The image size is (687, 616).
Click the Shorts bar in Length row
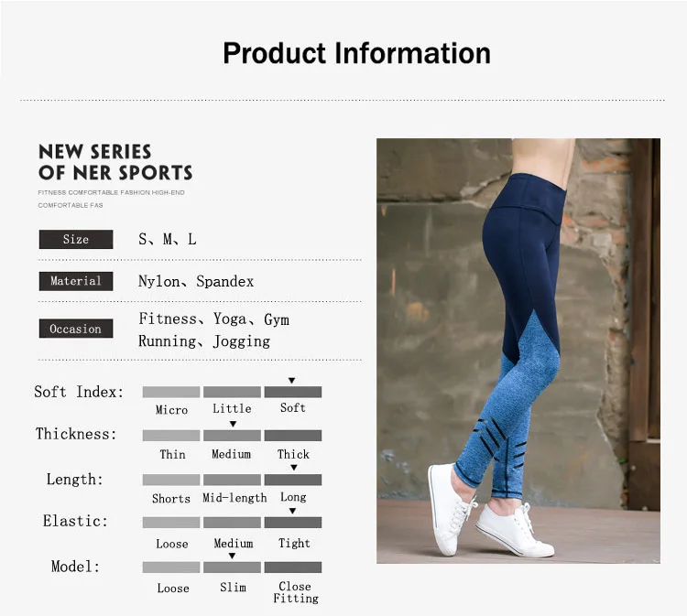[x=171, y=480]
